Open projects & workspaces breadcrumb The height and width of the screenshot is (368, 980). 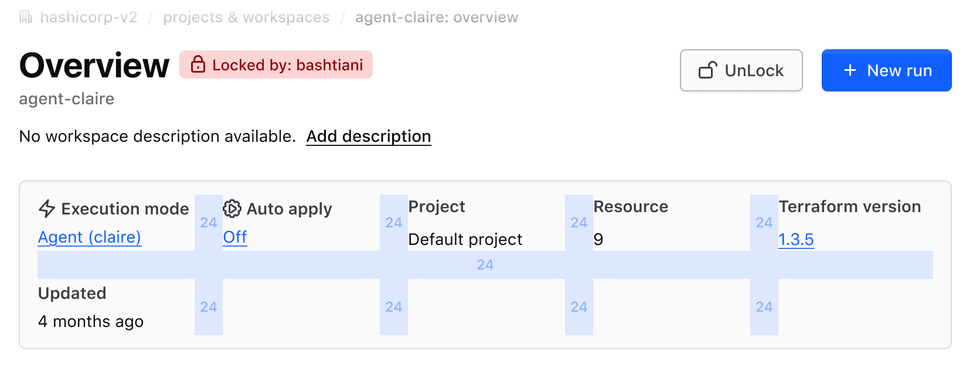[x=246, y=18]
